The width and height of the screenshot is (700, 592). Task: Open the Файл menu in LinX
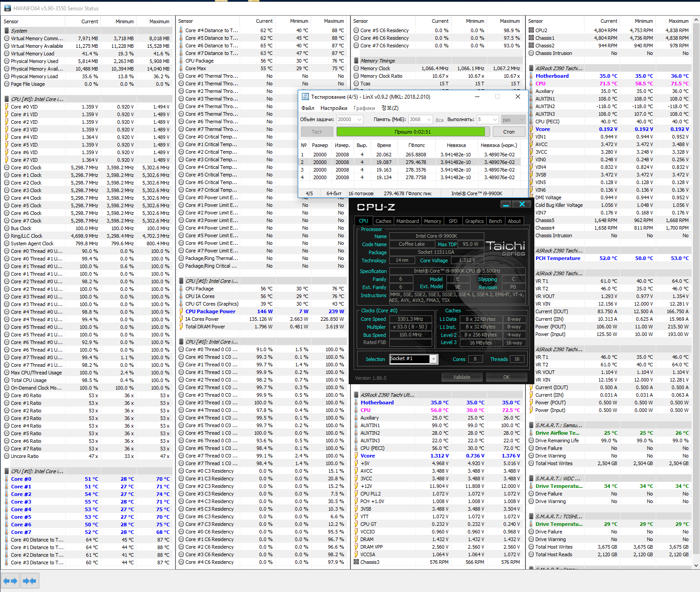pyautogui.click(x=308, y=108)
